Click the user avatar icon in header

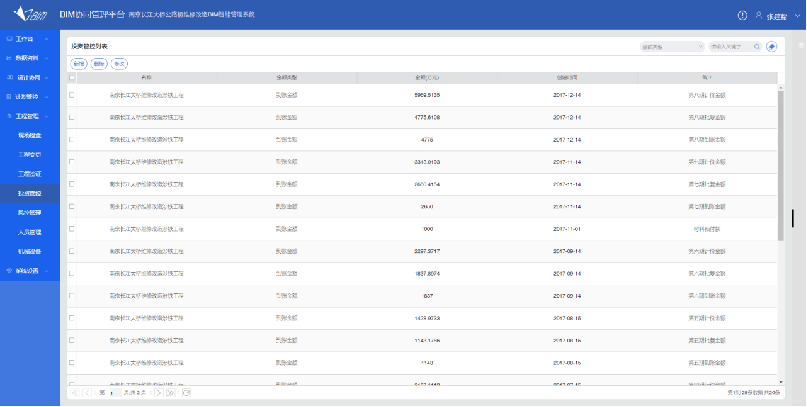coord(759,15)
